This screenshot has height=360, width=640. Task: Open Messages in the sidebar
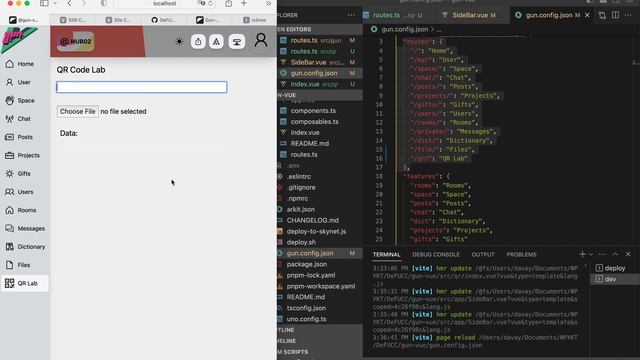pyautogui.click(x=24, y=229)
